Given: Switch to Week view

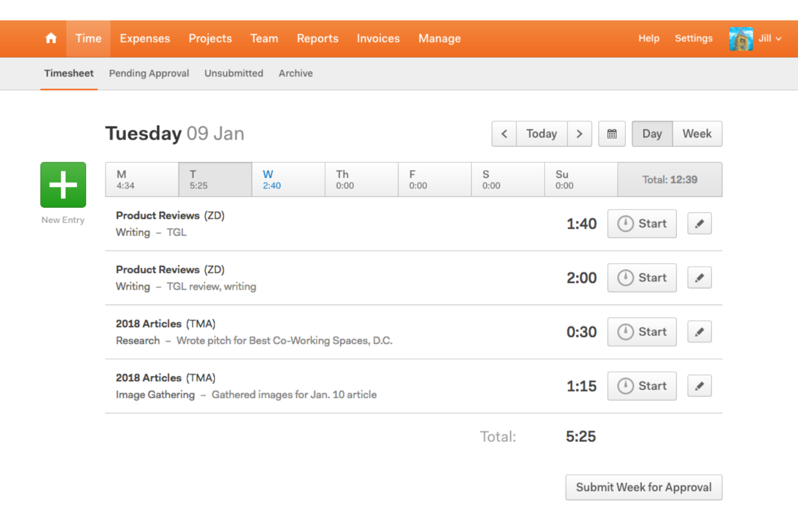Looking at the screenshot, I should [697, 134].
